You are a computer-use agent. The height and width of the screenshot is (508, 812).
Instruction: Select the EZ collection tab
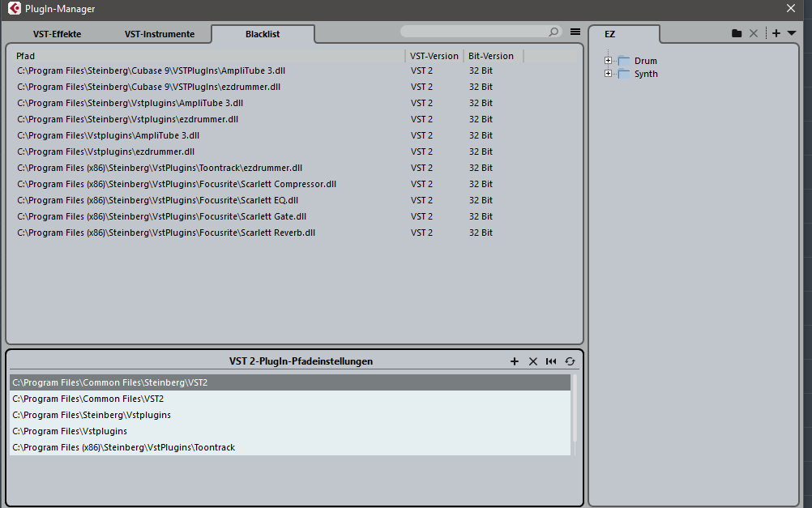[x=624, y=34]
